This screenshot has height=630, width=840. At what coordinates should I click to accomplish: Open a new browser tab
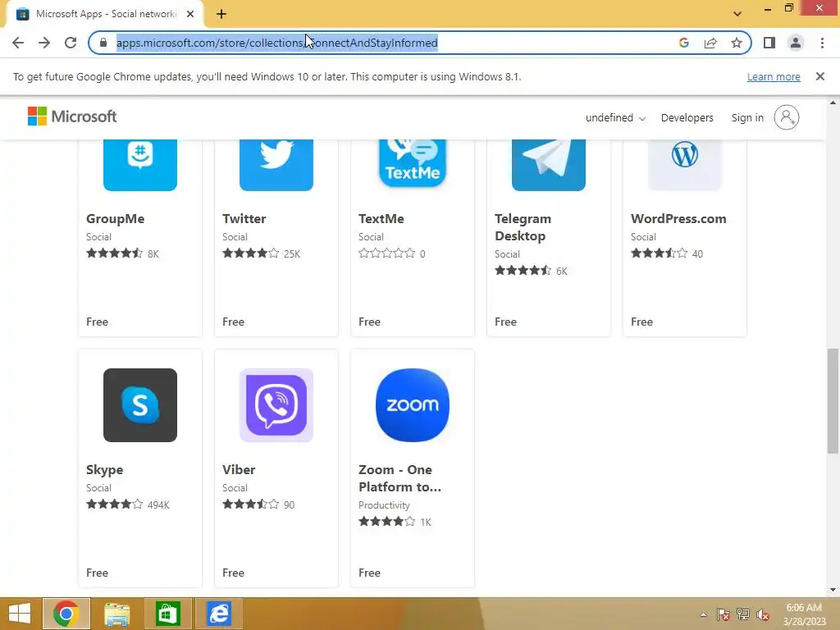(221, 14)
